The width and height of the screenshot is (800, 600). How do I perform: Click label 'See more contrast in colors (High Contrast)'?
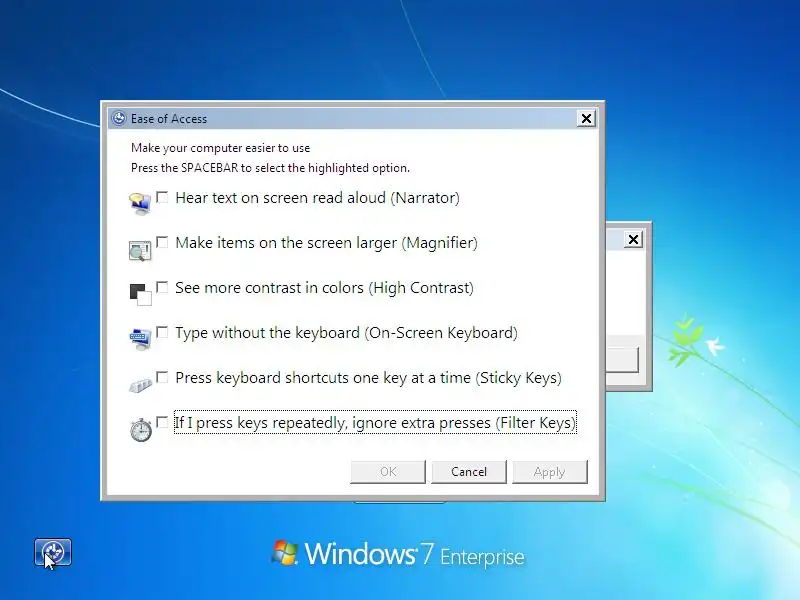pyautogui.click(x=324, y=288)
